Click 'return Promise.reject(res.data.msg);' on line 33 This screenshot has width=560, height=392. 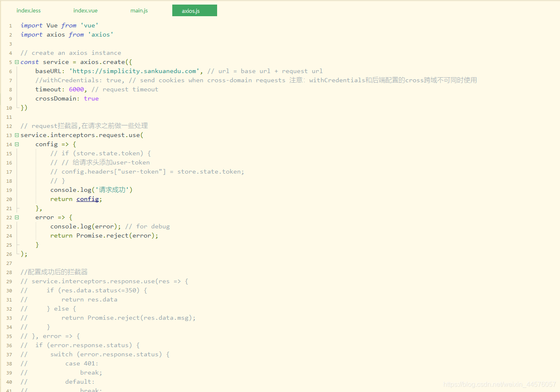(x=129, y=318)
